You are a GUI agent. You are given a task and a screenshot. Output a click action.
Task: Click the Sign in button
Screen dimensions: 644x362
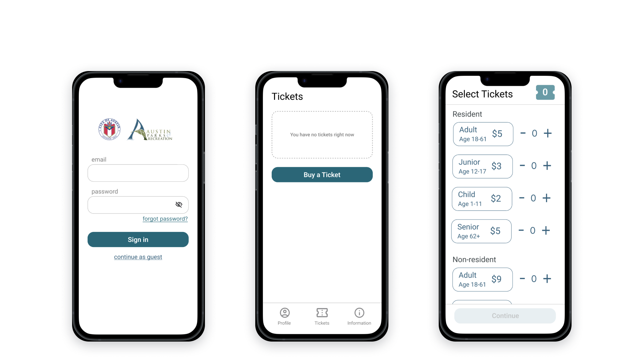tap(138, 239)
